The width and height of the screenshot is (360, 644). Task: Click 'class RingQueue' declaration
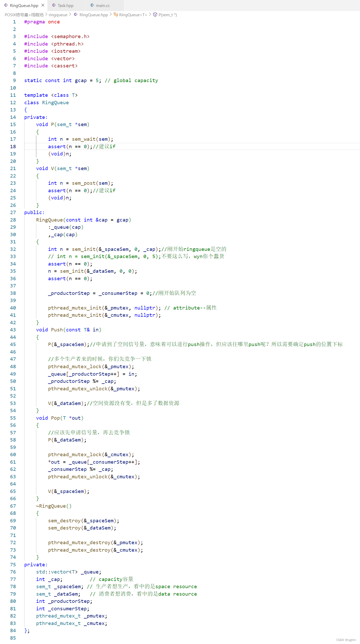(x=47, y=103)
